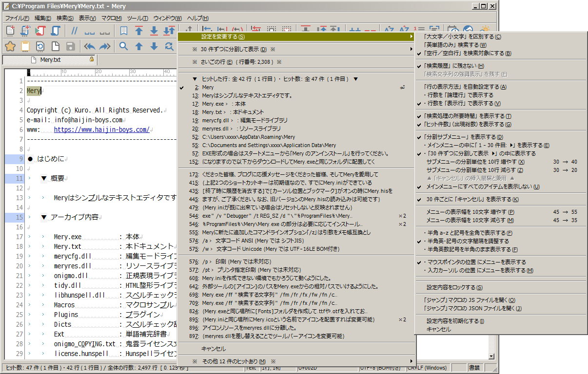Screen dimensions: 588x374
Task: Uncheck 「分割サブメニュー」を表示する
Action: click(501, 137)
